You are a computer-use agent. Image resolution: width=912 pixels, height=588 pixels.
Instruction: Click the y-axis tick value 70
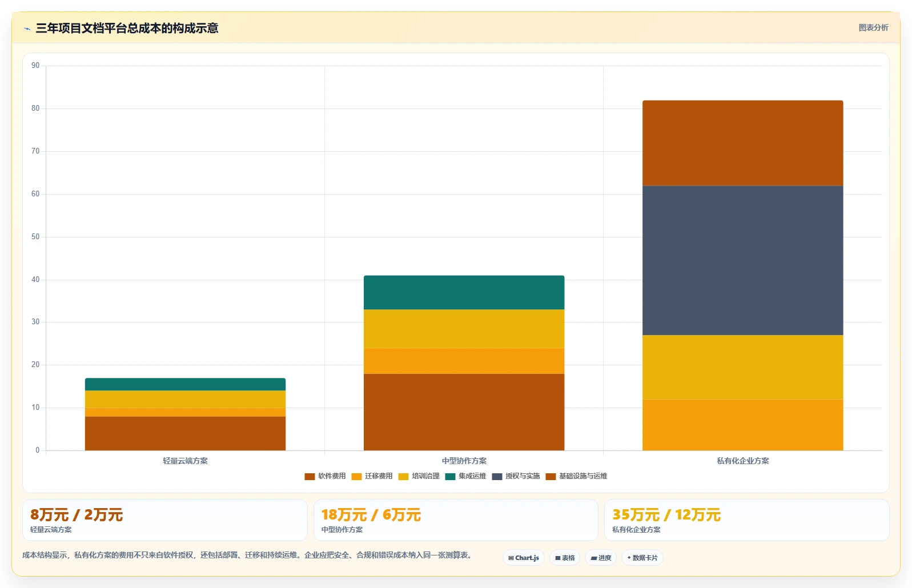tap(35, 151)
